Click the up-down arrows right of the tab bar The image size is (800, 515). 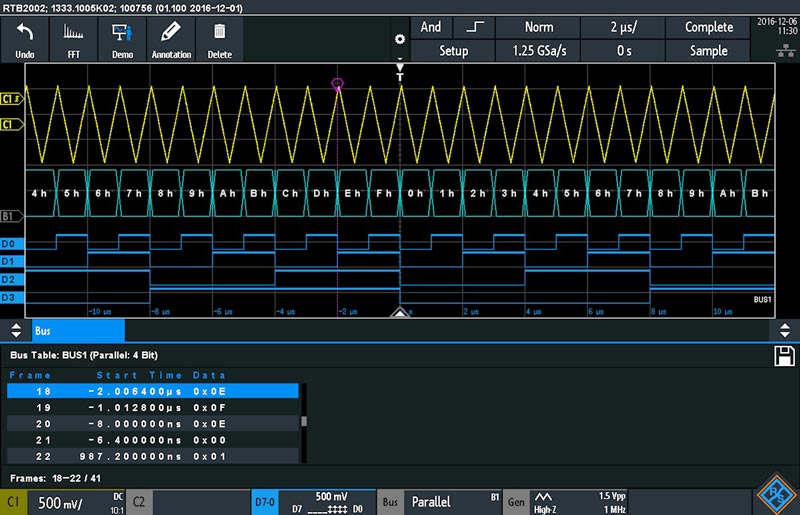[785, 330]
